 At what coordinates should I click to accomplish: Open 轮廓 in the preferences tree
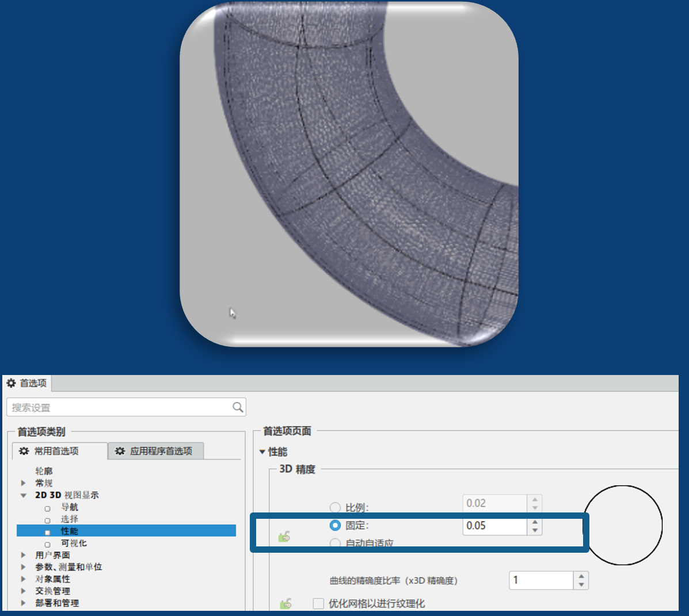44,471
